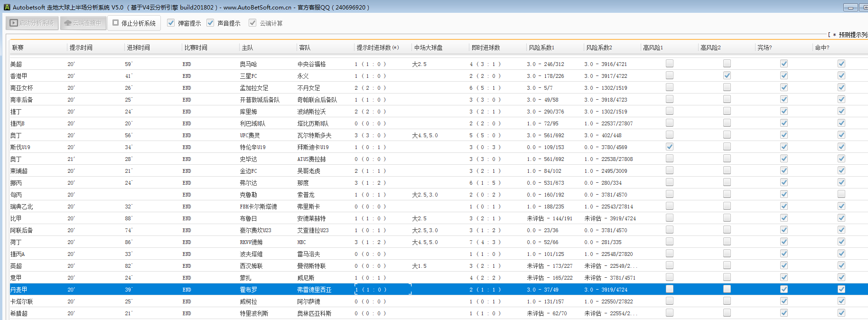The image size is (868, 320).
Task: Click the 提示时间 column header
Action: point(81,47)
